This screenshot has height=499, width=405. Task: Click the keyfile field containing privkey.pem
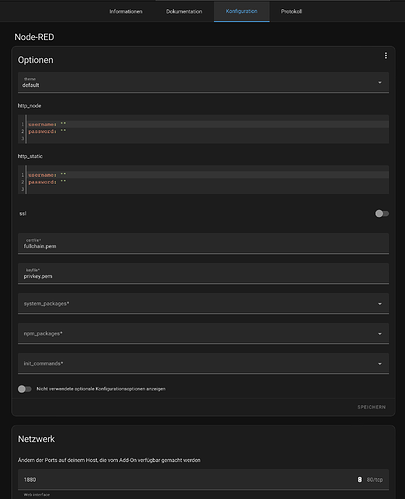click(x=203, y=274)
